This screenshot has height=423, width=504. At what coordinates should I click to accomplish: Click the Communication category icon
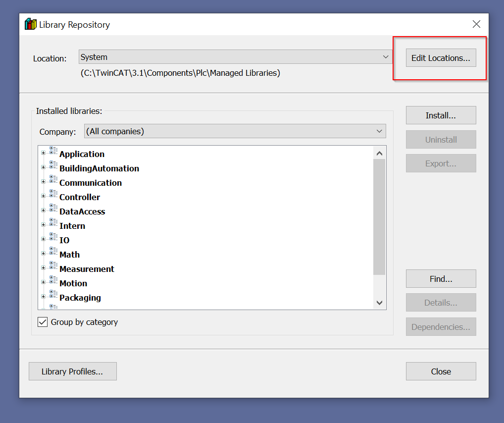tap(53, 179)
